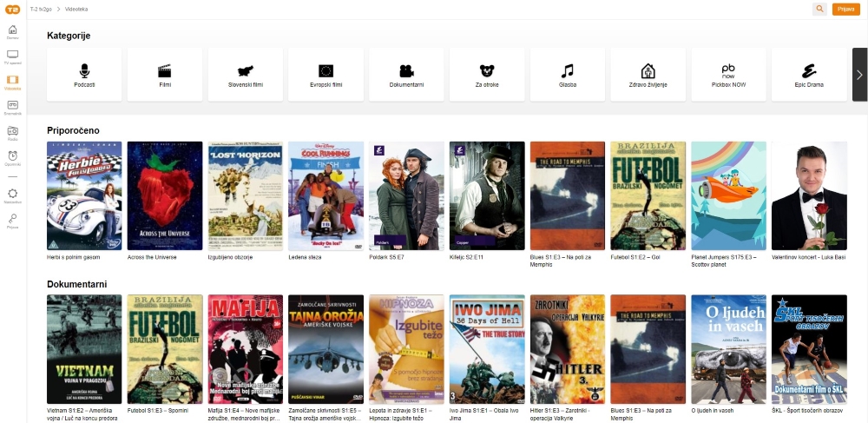Open Mafija documentary poster

(246, 349)
